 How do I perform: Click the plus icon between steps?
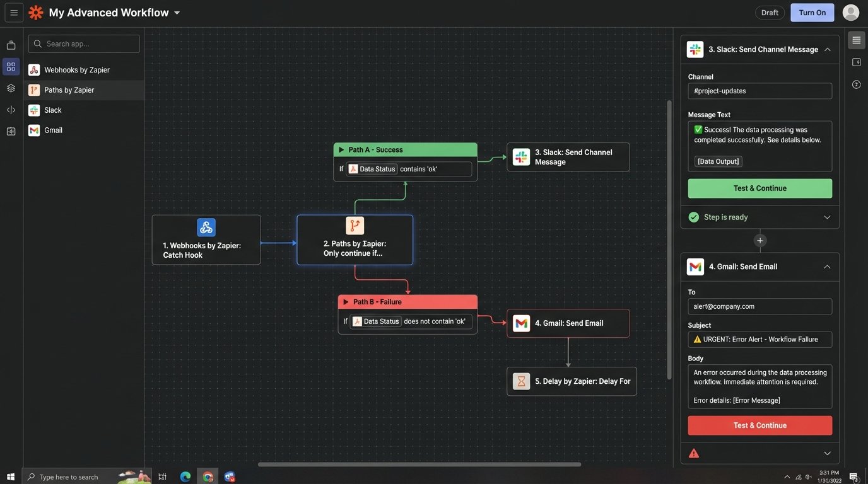[x=760, y=240]
